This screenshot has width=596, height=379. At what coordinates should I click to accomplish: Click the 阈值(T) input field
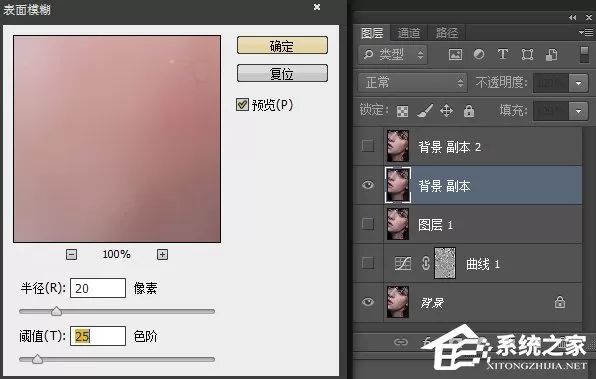click(x=98, y=336)
